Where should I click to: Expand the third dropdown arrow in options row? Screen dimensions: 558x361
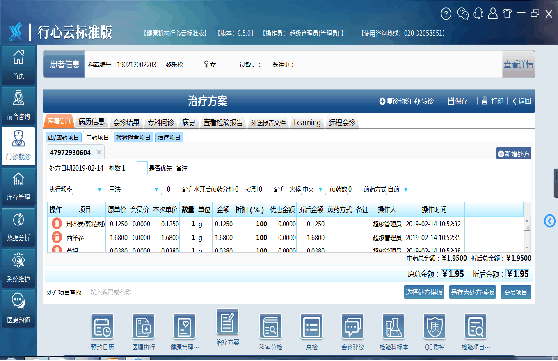(x=320, y=189)
